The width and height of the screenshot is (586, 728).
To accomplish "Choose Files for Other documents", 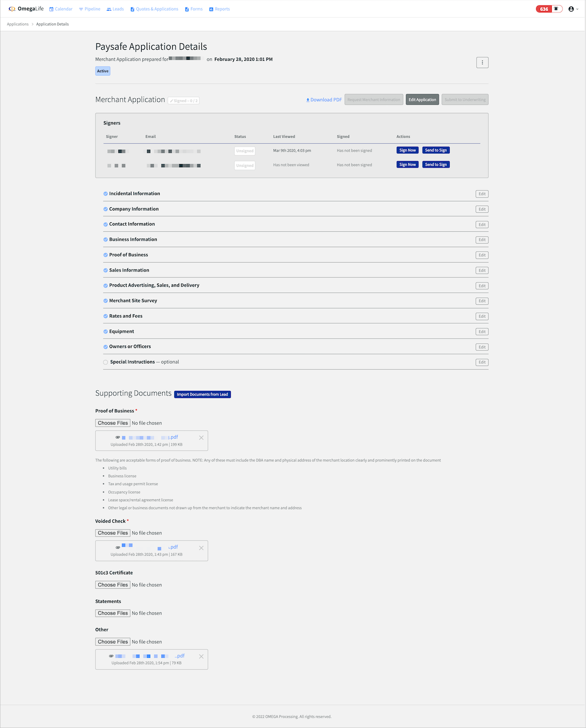I will coord(113,642).
